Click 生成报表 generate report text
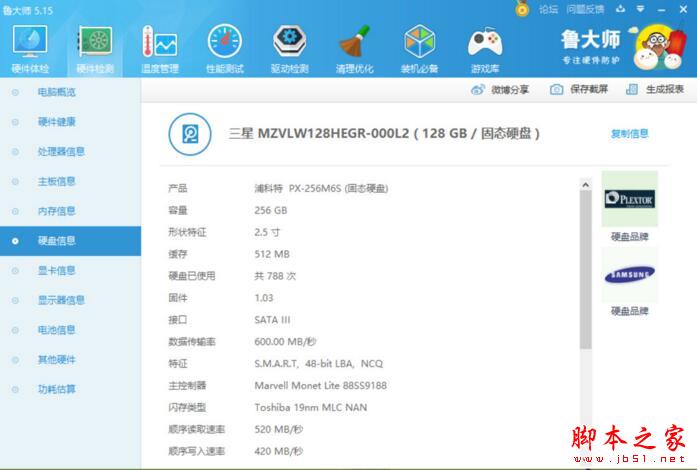The width and height of the screenshot is (697, 470). 665,89
